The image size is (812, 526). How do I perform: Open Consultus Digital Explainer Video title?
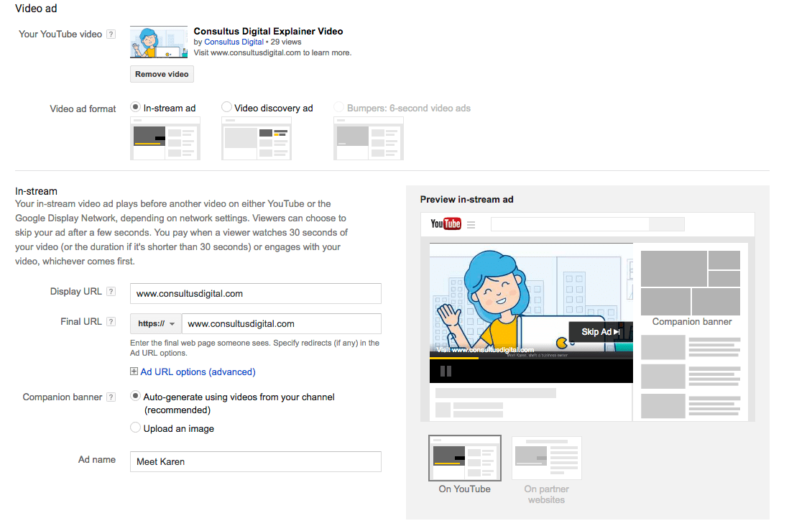click(x=268, y=31)
